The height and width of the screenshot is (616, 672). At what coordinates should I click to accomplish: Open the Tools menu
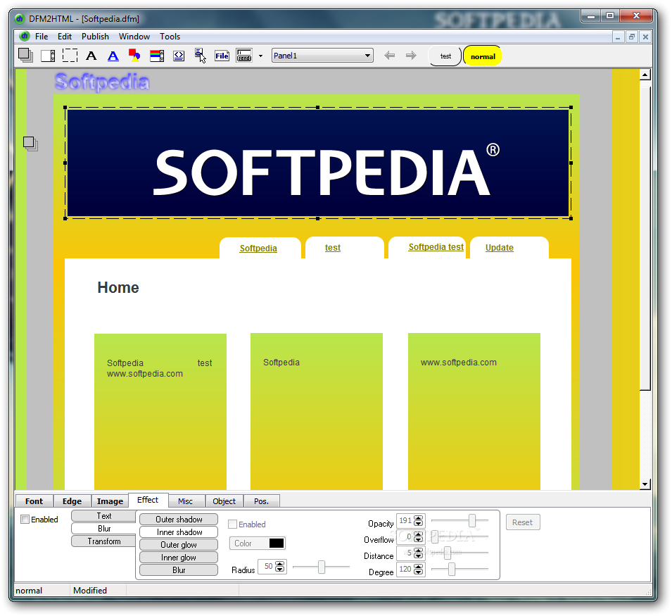tap(170, 37)
